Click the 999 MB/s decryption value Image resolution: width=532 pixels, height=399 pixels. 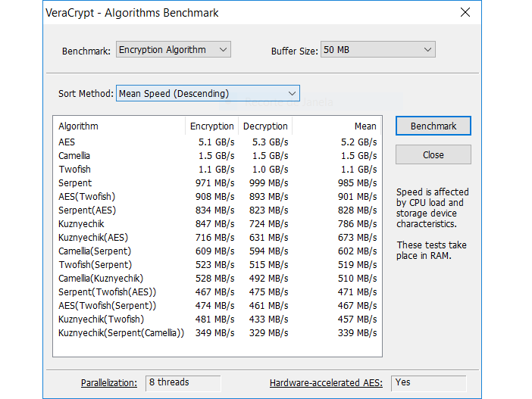[x=269, y=183]
